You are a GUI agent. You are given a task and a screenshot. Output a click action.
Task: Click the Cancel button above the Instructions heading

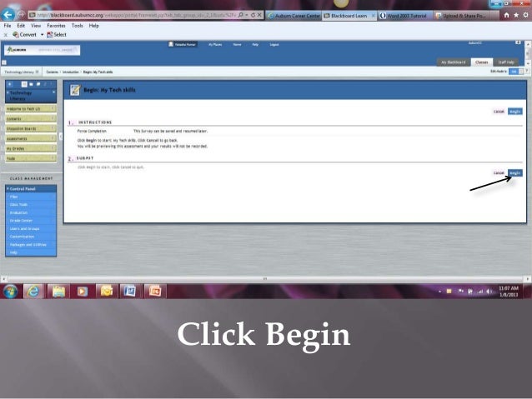[499, 111]
